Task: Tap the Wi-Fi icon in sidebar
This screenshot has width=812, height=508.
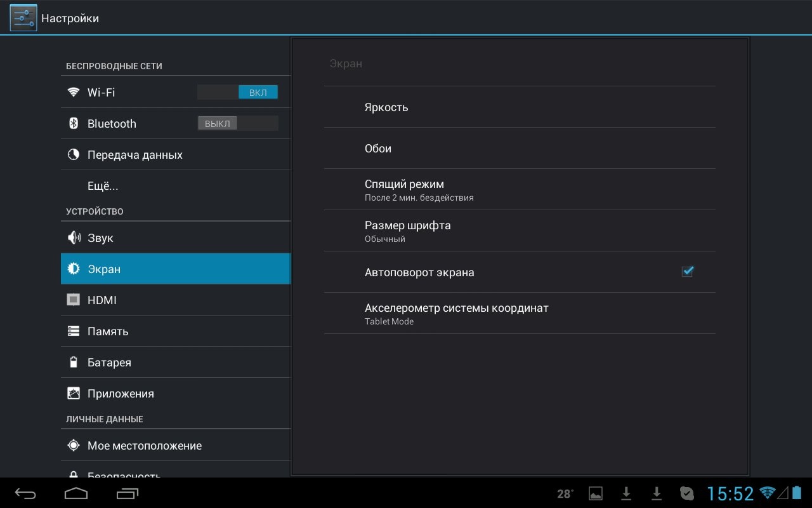Action: (74, 92)
